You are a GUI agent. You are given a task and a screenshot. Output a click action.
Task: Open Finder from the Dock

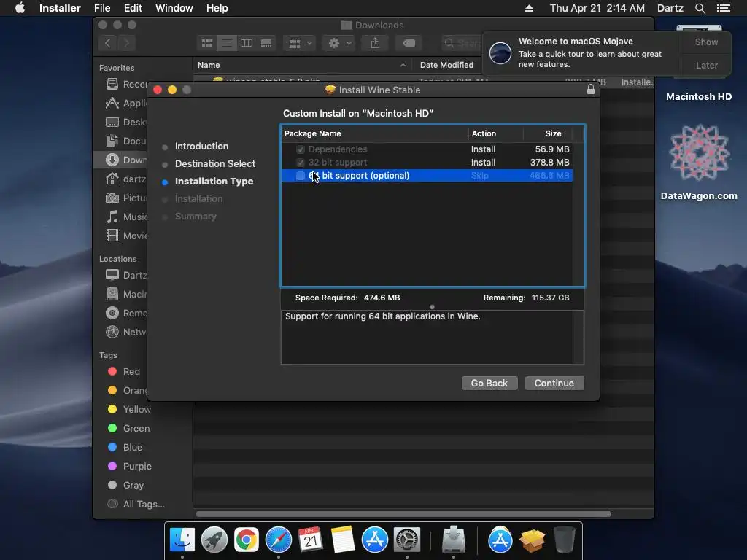tap(182, 540)
